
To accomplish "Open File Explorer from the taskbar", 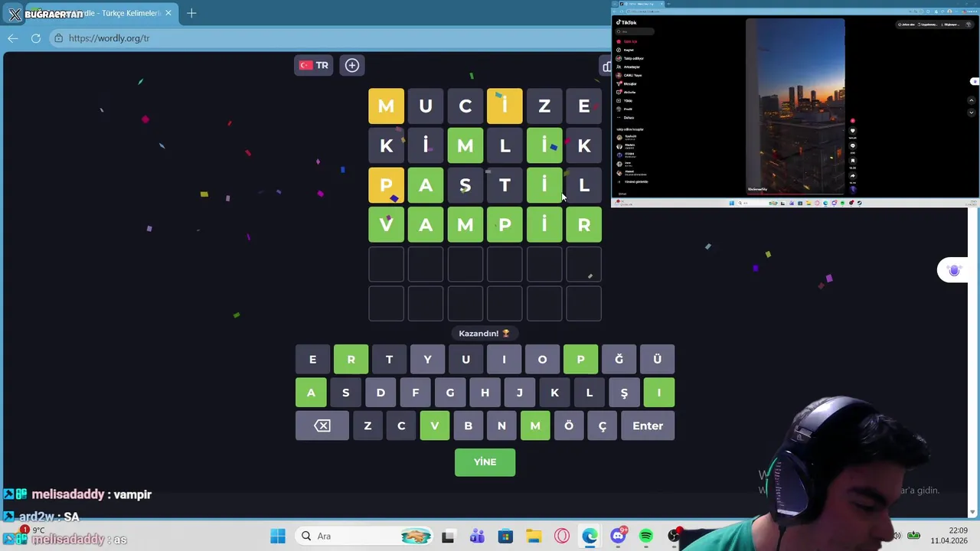I will 534,536.
